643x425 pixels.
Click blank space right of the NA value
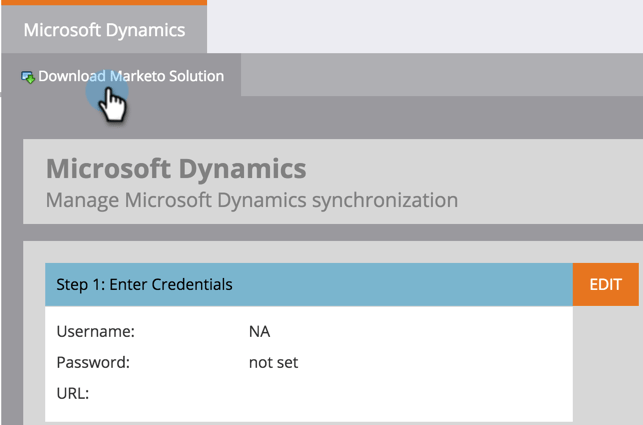tap(420, 331)
